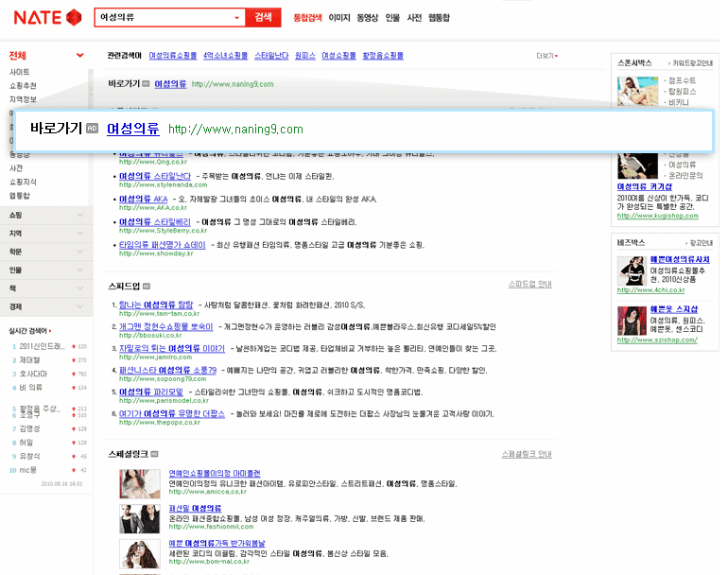728x575 pixels.
Task: Click the 4chi.co.kr ad thumbnail
Action: pos(632,270)
